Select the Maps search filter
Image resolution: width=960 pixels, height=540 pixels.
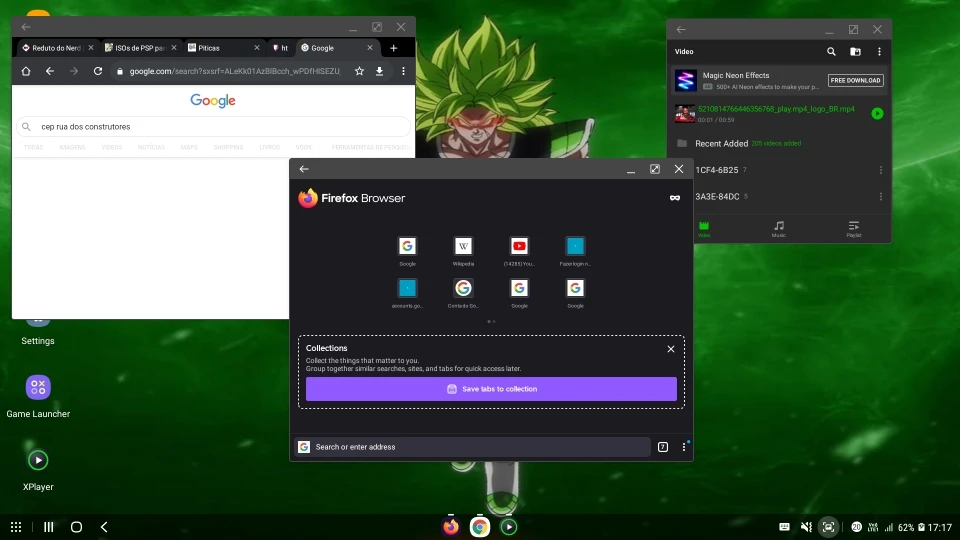pos(189,148)
